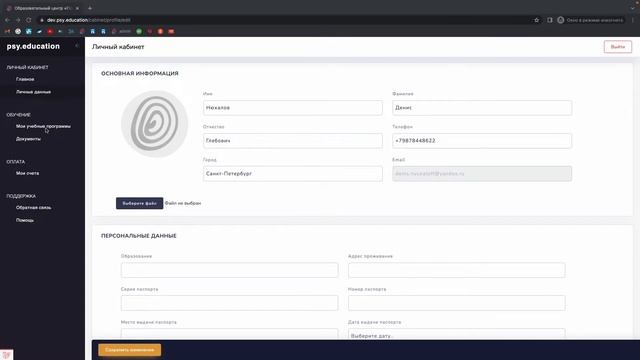The image size is (640, 360).
Task: Click the site lock icon in address bar
Action: 41,20
